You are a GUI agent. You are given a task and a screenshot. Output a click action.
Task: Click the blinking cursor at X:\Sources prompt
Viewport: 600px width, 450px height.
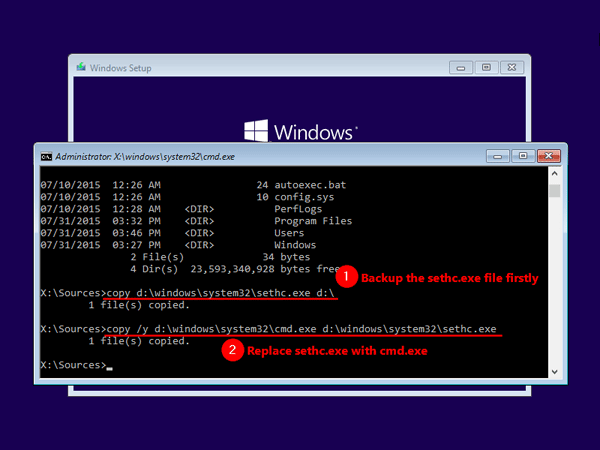(109, 369)
